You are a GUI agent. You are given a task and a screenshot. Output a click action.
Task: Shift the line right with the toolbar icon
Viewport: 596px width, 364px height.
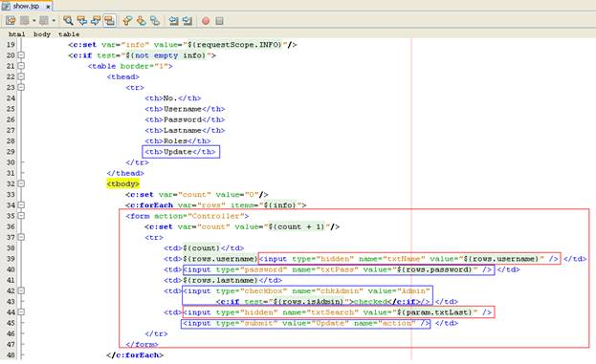tap(187, 21)
